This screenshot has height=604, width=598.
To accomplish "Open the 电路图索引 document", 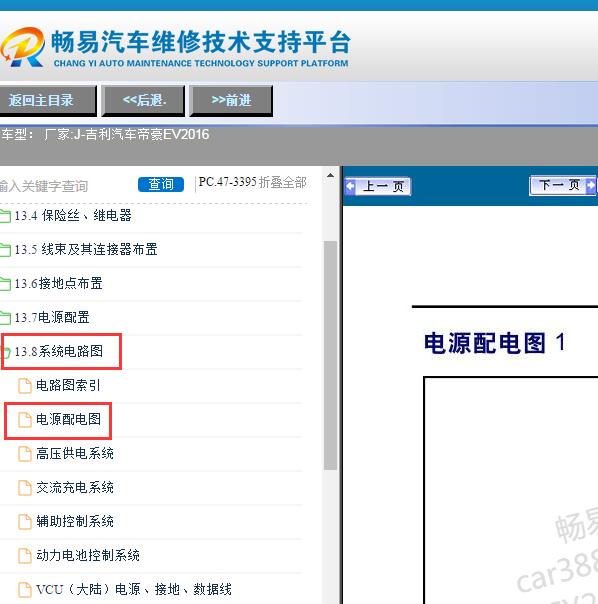I will point(68,385).
